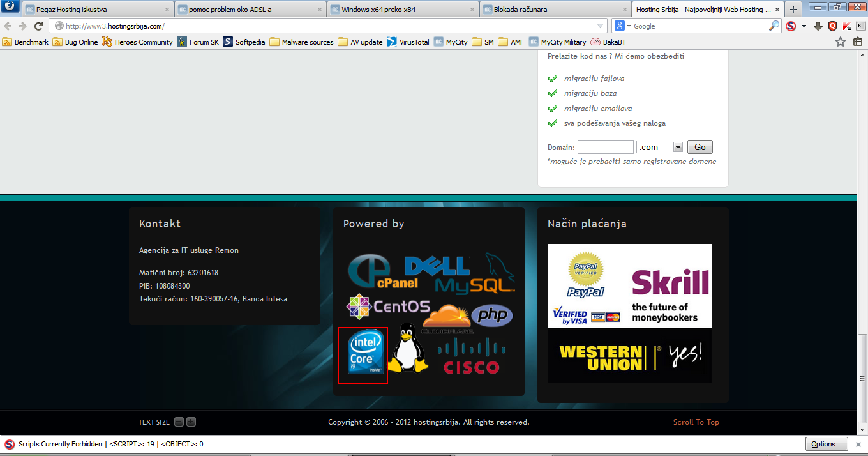Click the NoScript icon in status bar
The width and height of the screenshot is (868, 456).
10,444
